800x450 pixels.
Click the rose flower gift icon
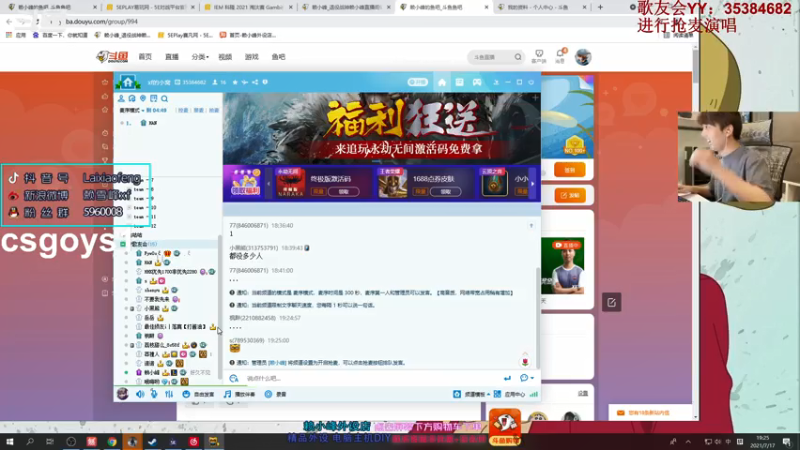(x=525, y=362)
